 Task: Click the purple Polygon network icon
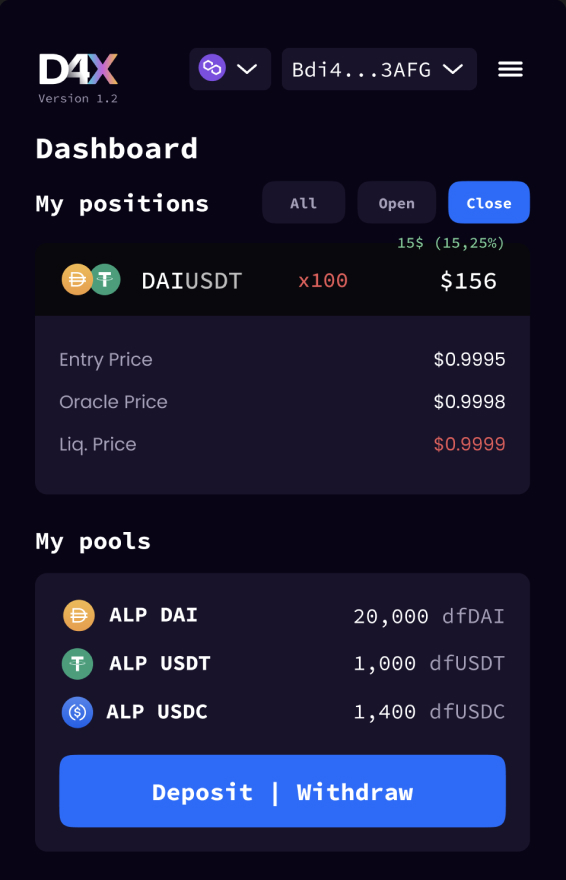(212, 68)
